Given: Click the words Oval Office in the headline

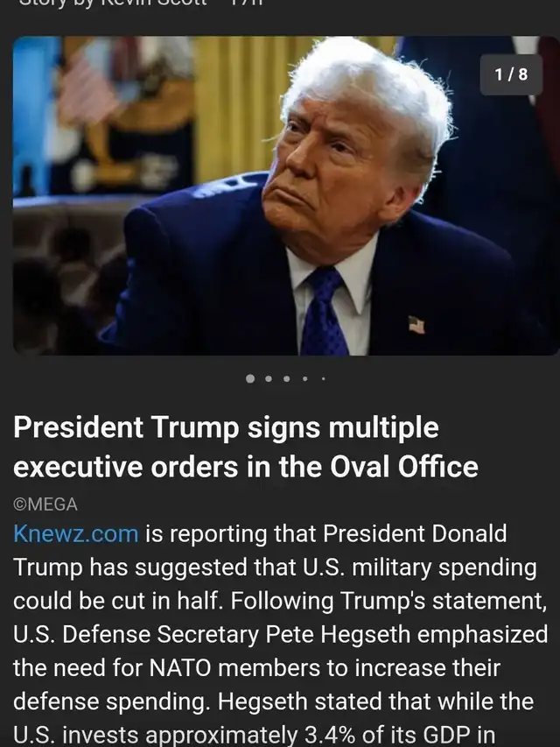Looking at the screenshot, I should pyautogui.click(x=403, y=467).
